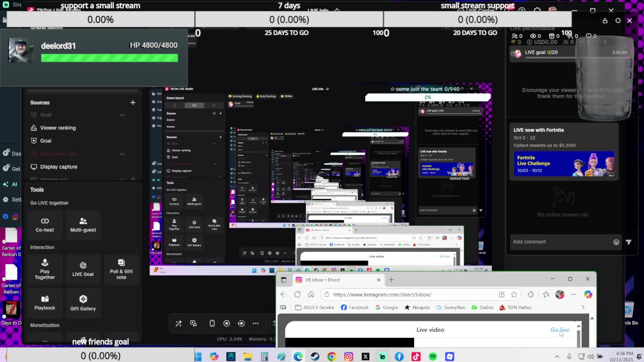Screen dimensions: 644x362
Task: Open the Multi-guest tool
Action: coord(83,225)
